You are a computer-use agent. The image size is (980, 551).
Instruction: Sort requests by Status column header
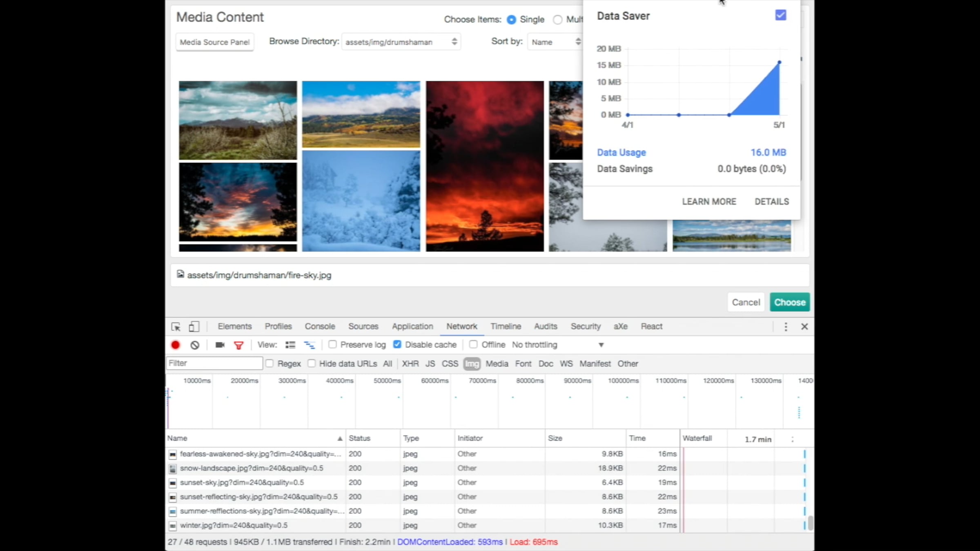373,438
